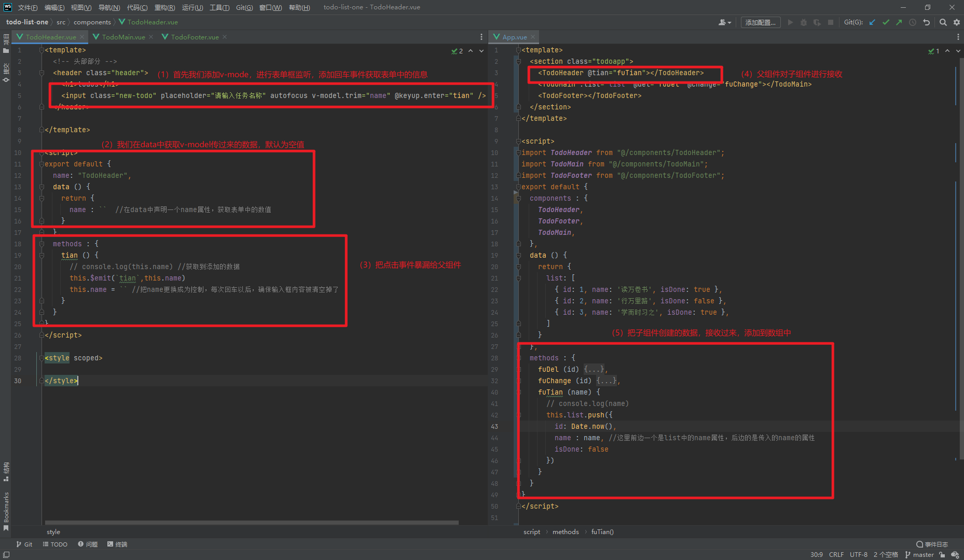Change file encoding UTF-8
Image resolution: width=964 pixels, height=560 pixels.
point(859,555)
